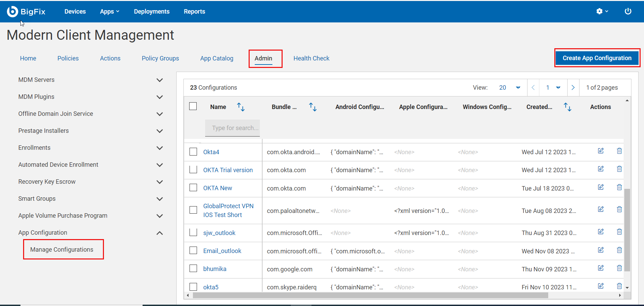Viewport: 644px width, 306px height.
Task: Expand the MDM Servers section
Action: coord(160,80)
